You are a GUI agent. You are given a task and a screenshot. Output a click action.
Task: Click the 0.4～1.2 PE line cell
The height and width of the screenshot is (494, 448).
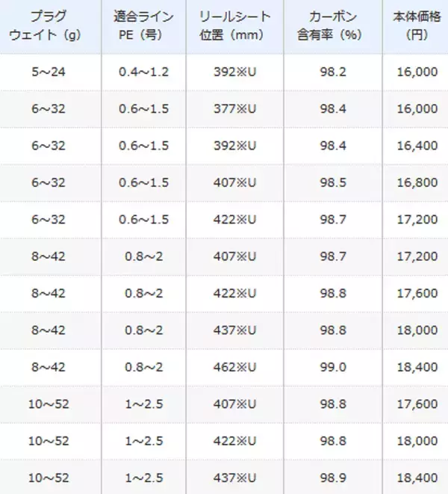pyautogui.click(x=143, y=72)
